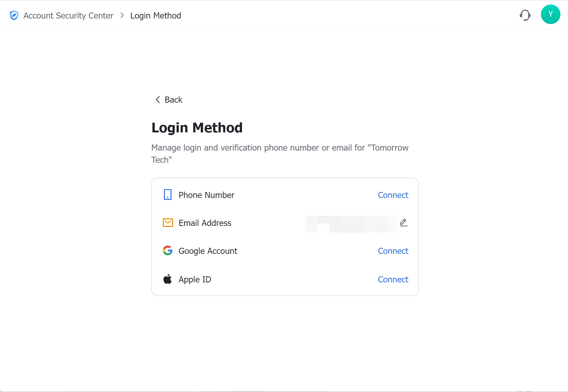Click the pencil icon to edit email address
This screenshot has height=392, width=568.
(403, 223)
